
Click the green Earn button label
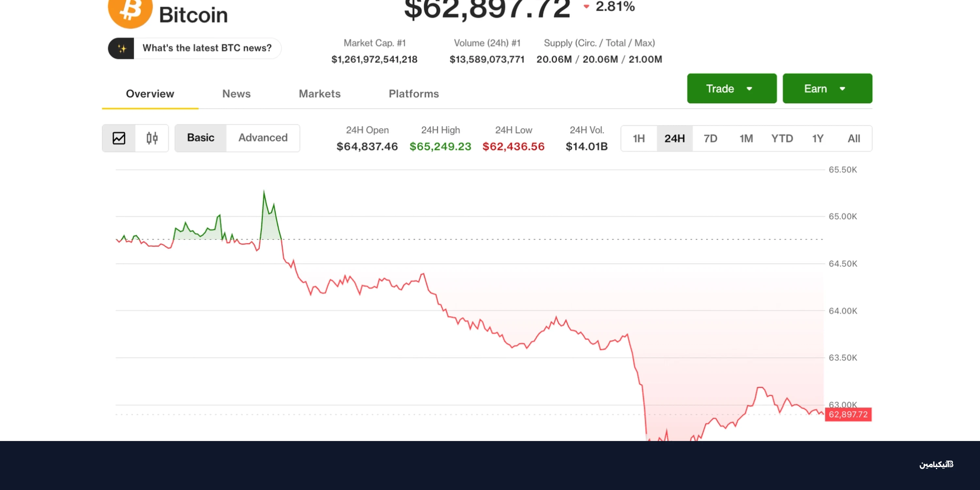[815, 89]
